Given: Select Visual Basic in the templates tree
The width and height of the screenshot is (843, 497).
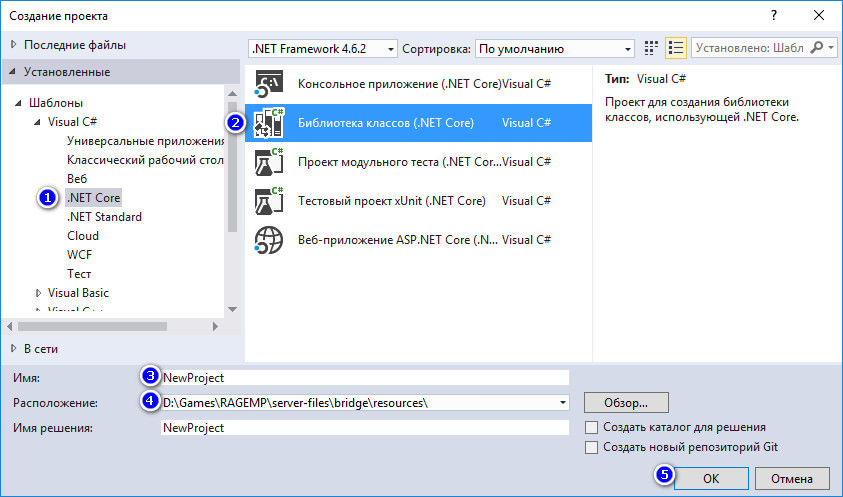Looking at the screenshot, I should (78, 293).
